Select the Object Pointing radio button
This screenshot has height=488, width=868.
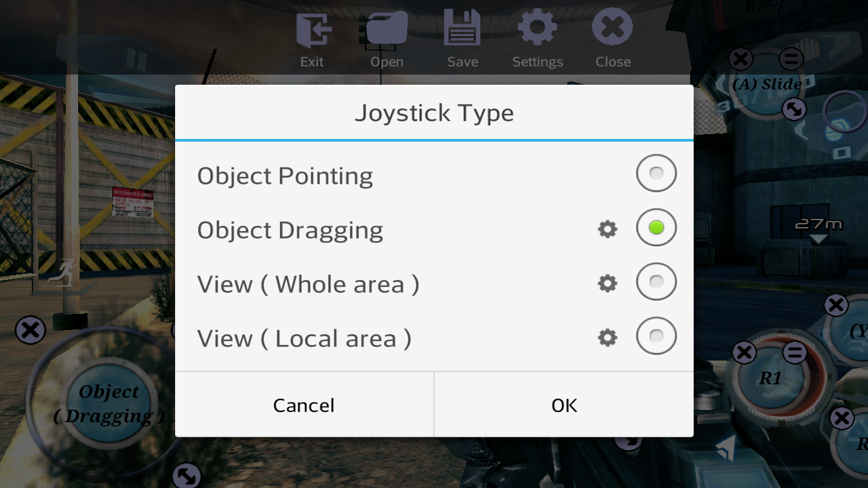pyautogui.click(x=656, y=174)
